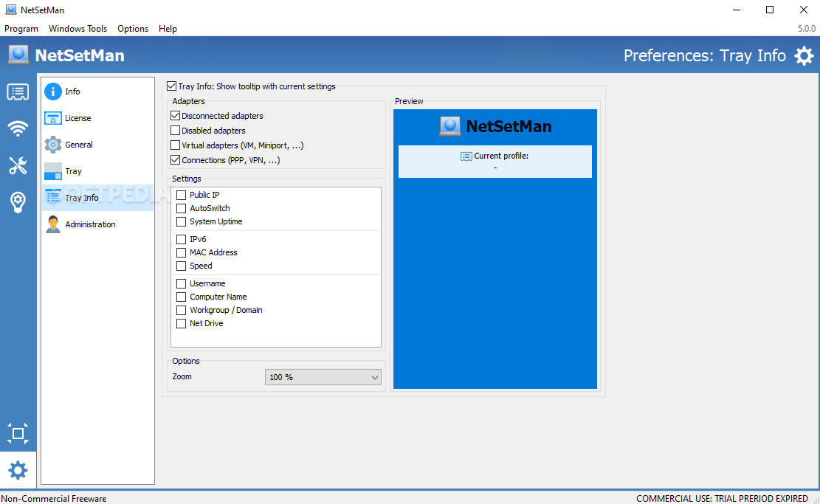The height and width of the screenshot is (504, 820).
Task: Click the Tray Info page icon
Action: click(53, 198)
